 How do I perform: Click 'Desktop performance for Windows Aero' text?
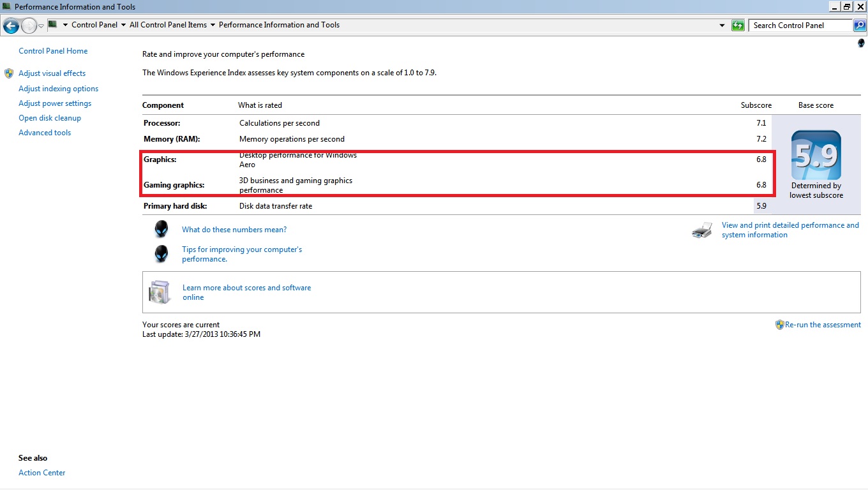[298, 160]
